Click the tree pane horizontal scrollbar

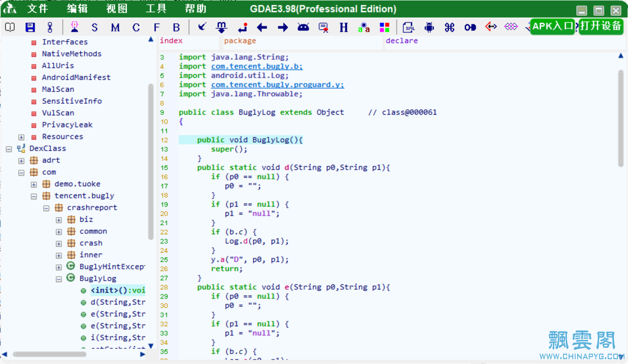tap(50, 354)
